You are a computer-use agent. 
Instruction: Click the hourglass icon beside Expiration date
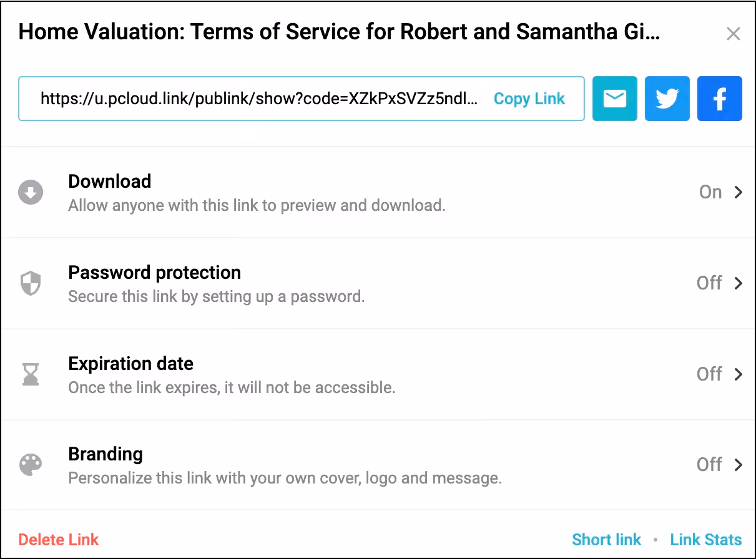[31, 374]
